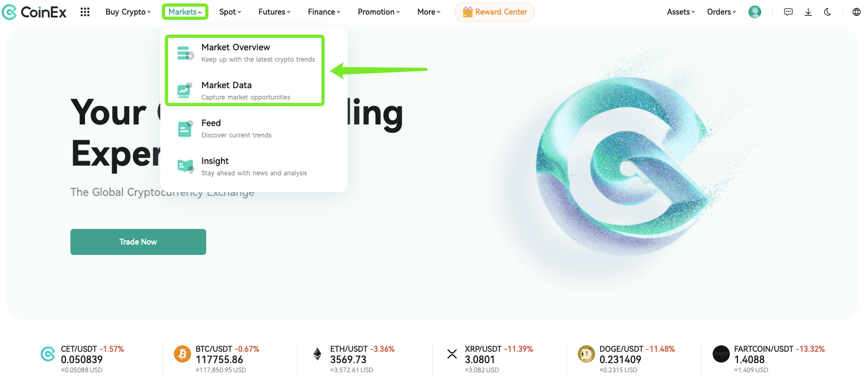Open the apps grid icon
Viewport: 868px width, 381px height.
[85, 12]
